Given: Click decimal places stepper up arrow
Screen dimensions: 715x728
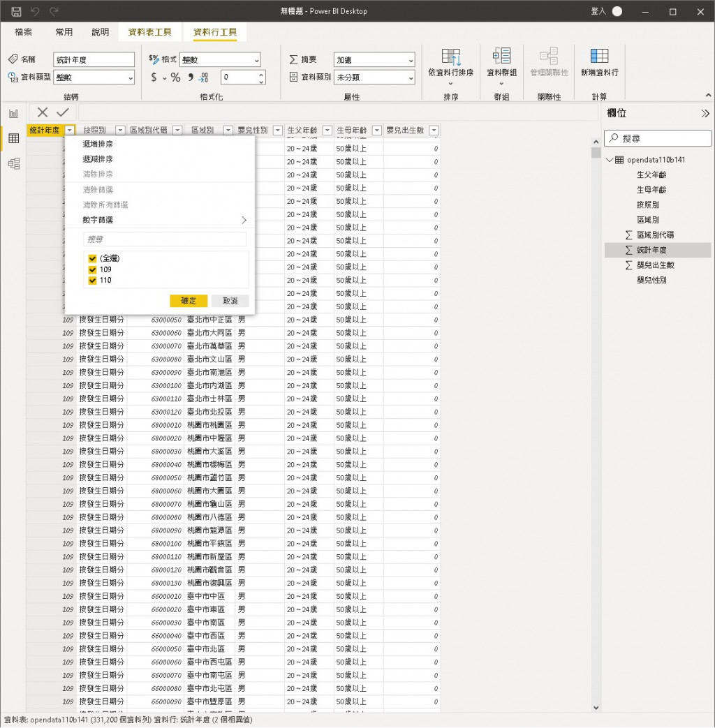Looking at the screenshot, I should [x=262, y=74].
